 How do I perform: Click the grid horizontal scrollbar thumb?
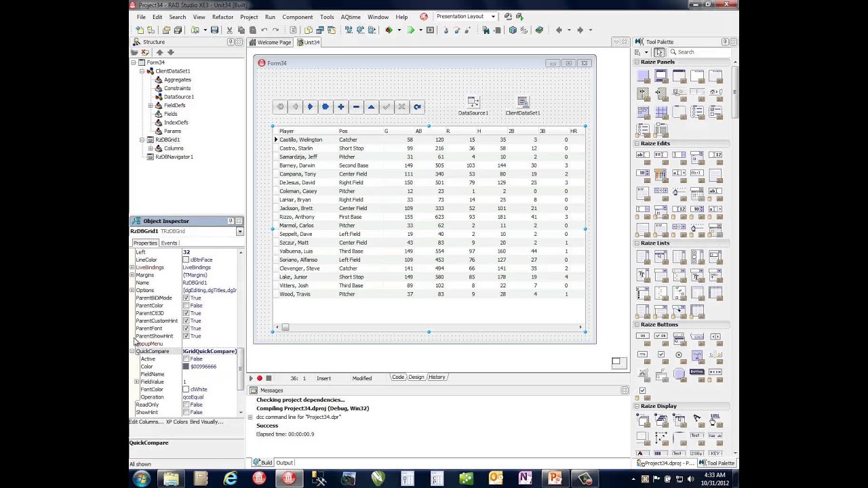pos(285,327)
